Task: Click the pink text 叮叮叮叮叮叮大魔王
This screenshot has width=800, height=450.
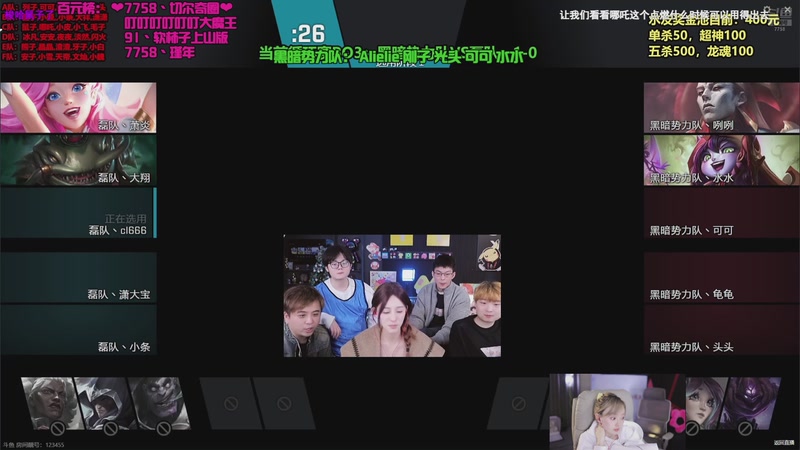Action: pyautogui.click(x=181, y=23)
